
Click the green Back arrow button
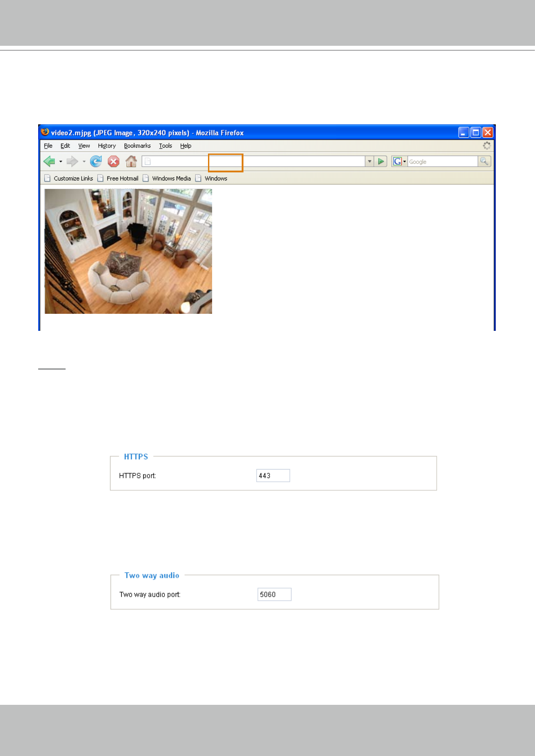[x=49, y=161]
